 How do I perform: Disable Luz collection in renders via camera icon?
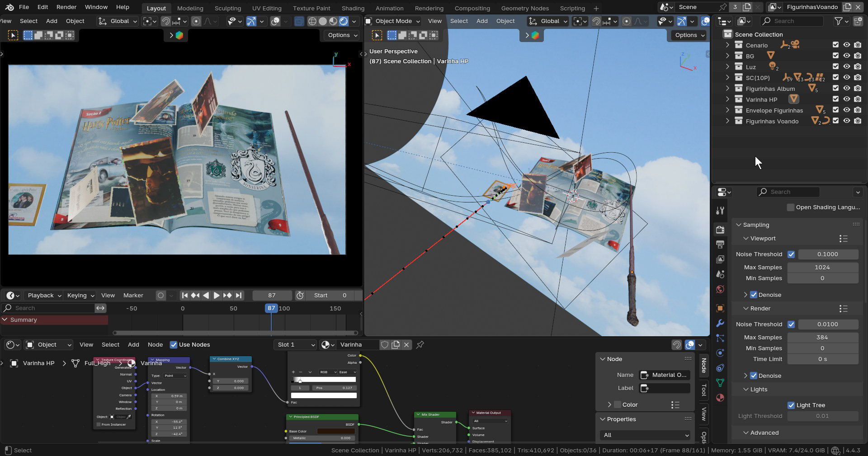click(x=858, y=67)
